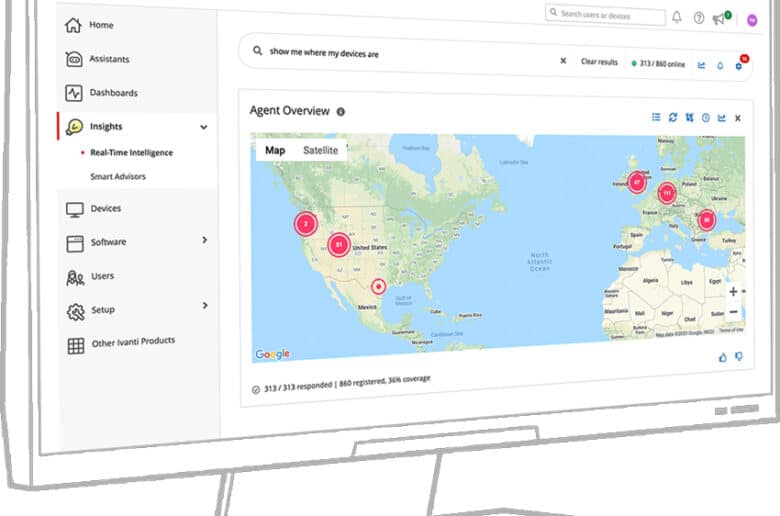Zoom in on the map

(x=733, y=292)
